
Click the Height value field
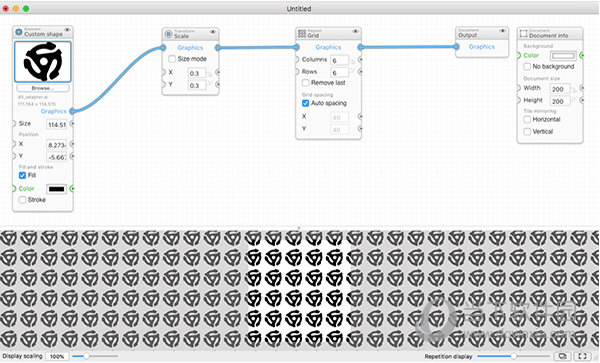(x=560, y=101)
